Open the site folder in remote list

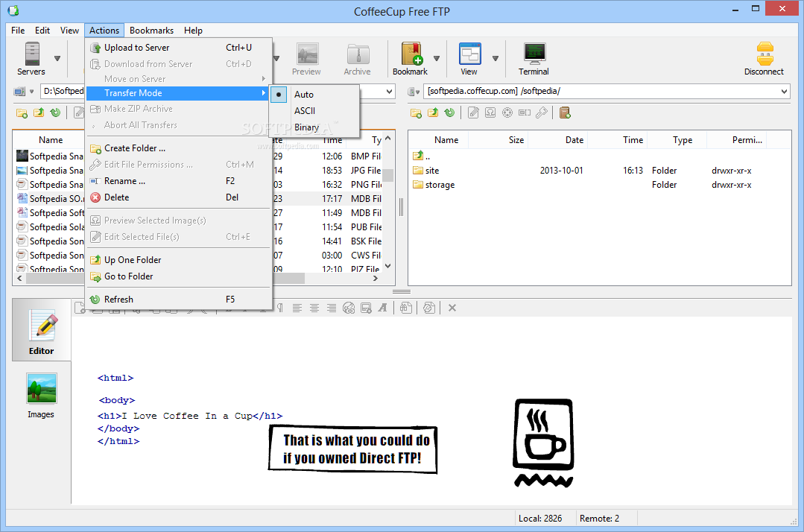pyautogui.click(x=432, y=171)
